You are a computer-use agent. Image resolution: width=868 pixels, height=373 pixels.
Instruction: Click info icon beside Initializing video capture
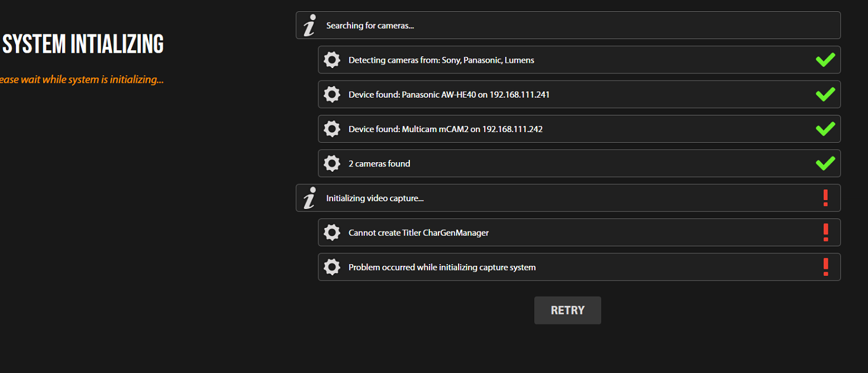point(309,198)
